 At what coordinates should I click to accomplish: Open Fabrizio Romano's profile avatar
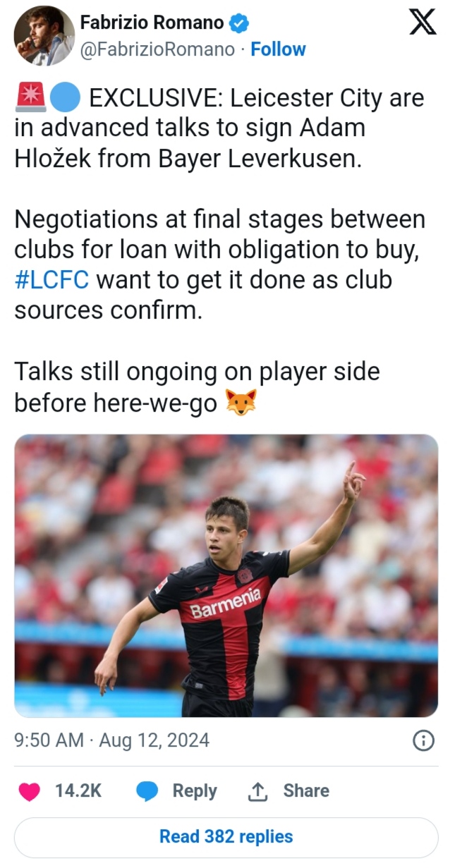(44, 36)
